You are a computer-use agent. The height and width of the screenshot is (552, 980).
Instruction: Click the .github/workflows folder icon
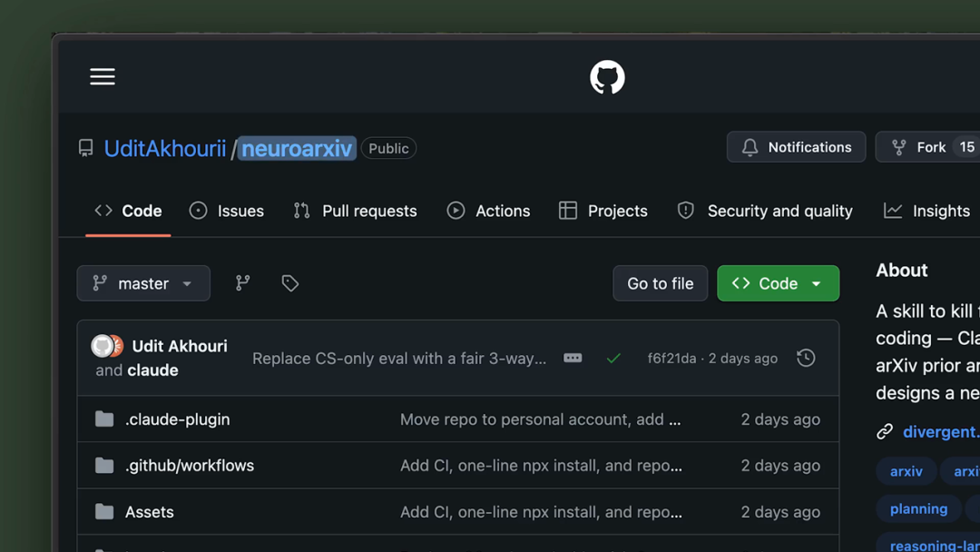(x=104, y=465)
